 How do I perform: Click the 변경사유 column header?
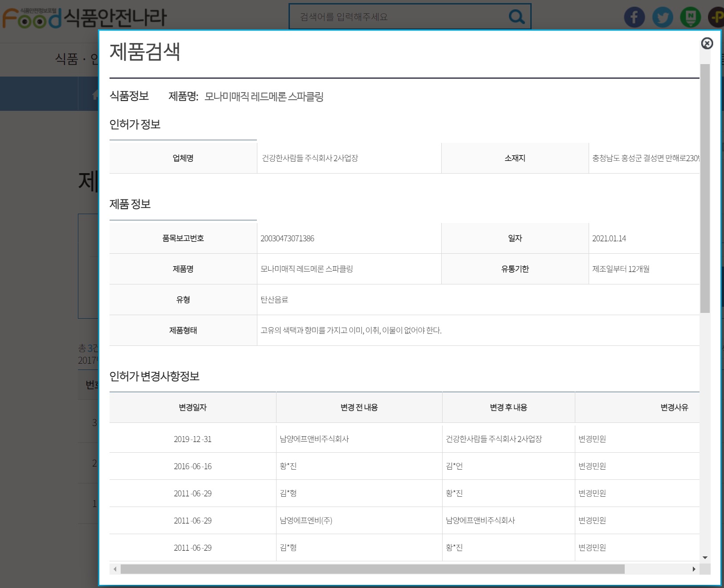(674, 407)
